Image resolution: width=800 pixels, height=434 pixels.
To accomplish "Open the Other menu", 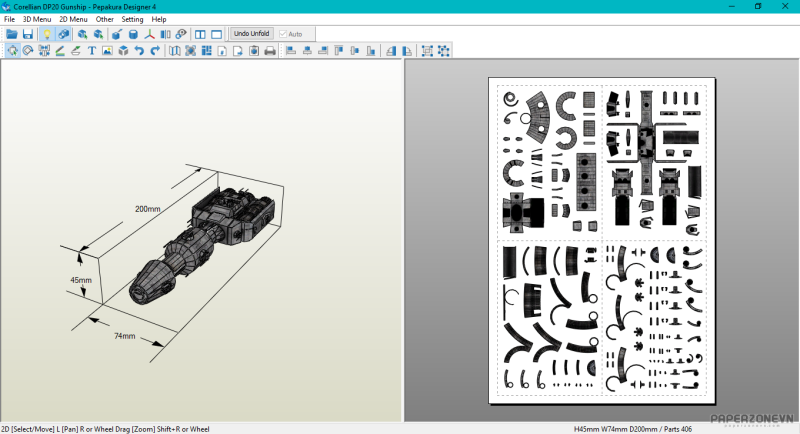I will coord(104,19).
